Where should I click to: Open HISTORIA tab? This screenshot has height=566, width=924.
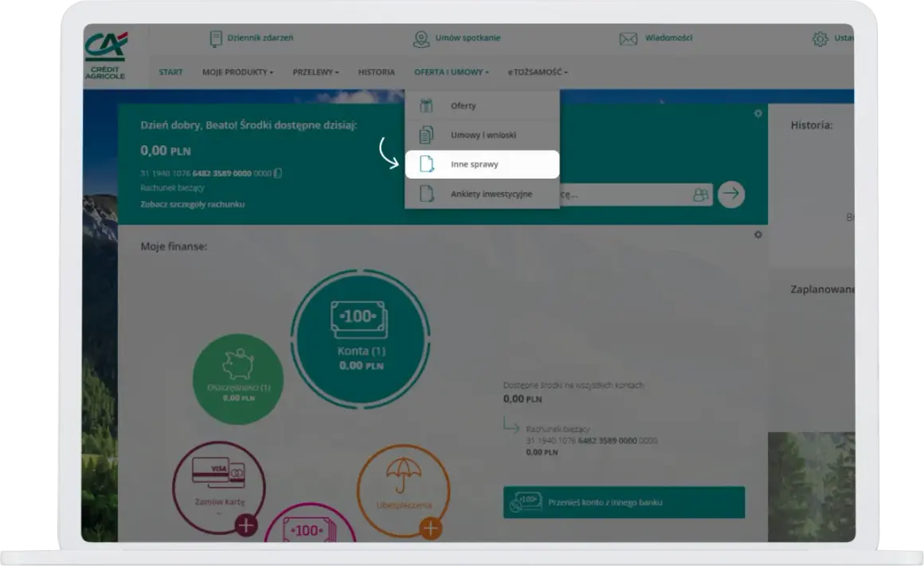(x=377, y=72)
